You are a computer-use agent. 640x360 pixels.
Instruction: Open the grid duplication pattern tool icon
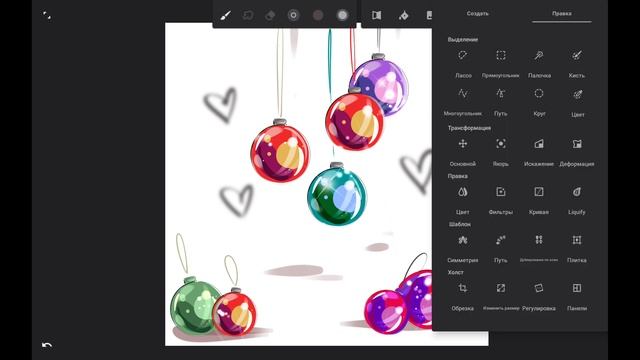click(539, 240)
